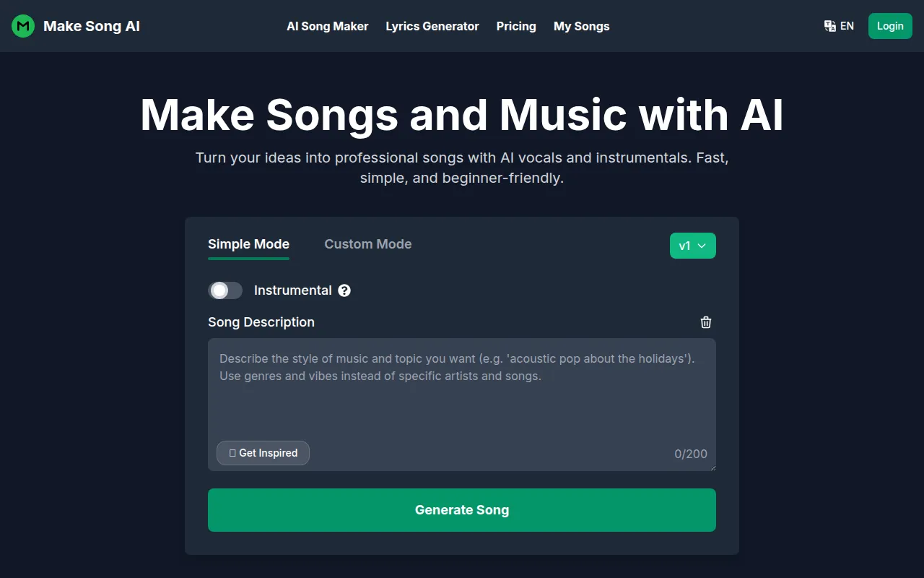Select the Simple Mode tab

tap(248, 244)
